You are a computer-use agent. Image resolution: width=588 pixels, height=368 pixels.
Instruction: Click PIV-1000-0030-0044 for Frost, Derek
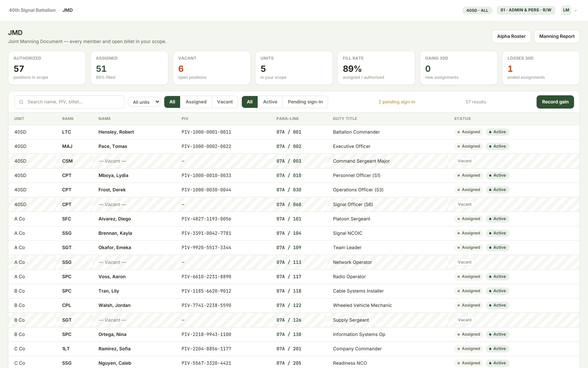[x=207, y=190]
